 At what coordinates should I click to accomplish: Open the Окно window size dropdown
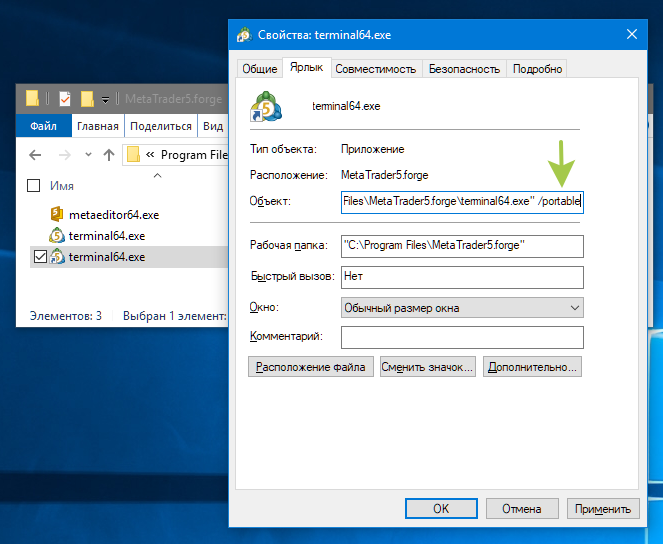(462, 308)
